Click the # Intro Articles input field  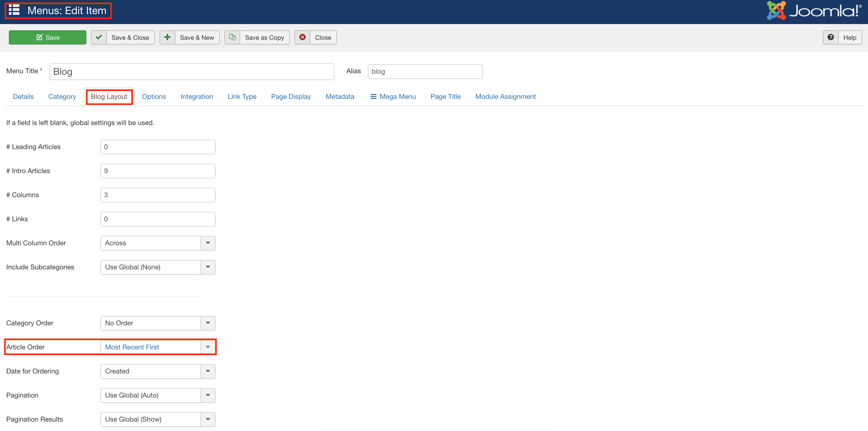tap(158, 171)
